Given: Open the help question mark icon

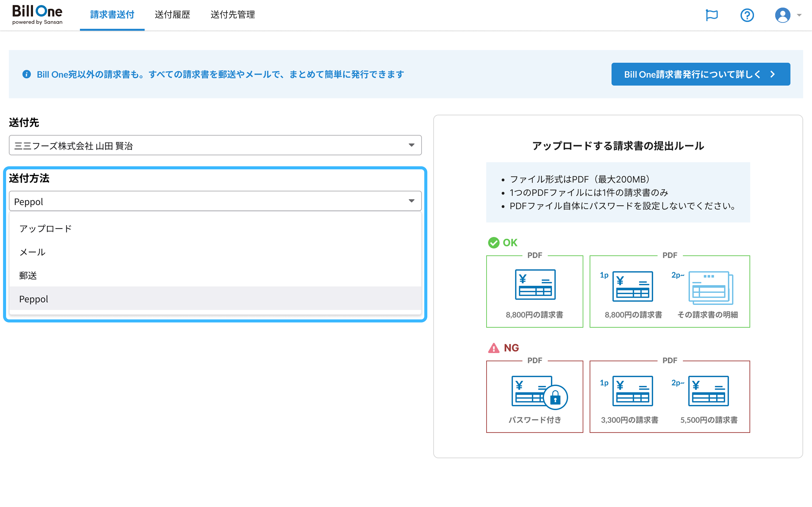Looking at the screenshot, I should (747, 15).
